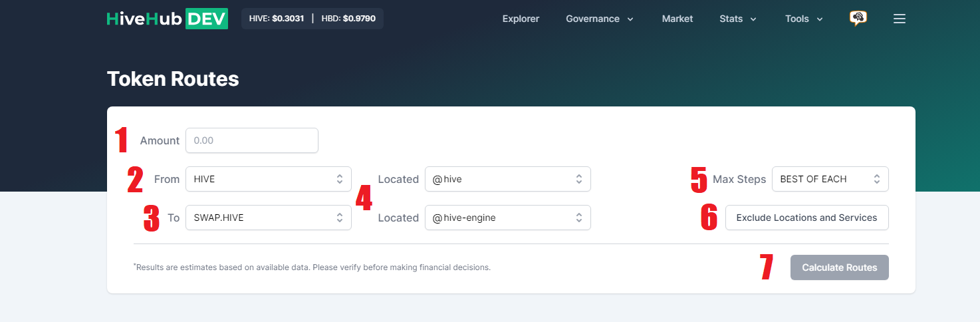The height and width of the screenshot is (322, 980).
Task: Open the Max Steps dropdown
Action: pyautogui.click(x=830, y=179)
